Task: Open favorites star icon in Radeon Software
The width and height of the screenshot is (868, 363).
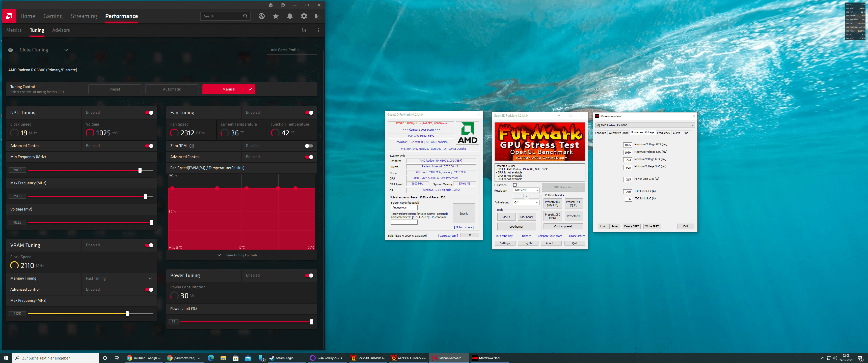Action: [x=276, y=16]
